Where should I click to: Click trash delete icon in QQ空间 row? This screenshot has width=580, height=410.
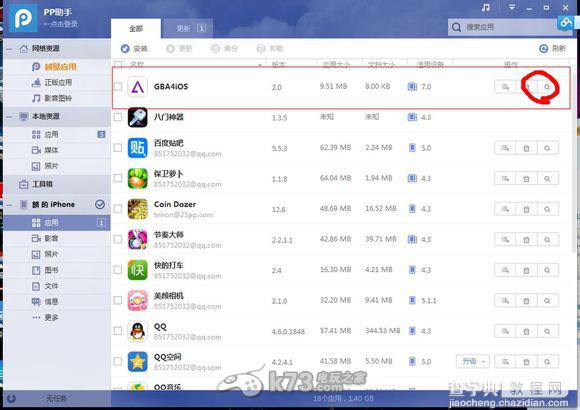(526, 362)
